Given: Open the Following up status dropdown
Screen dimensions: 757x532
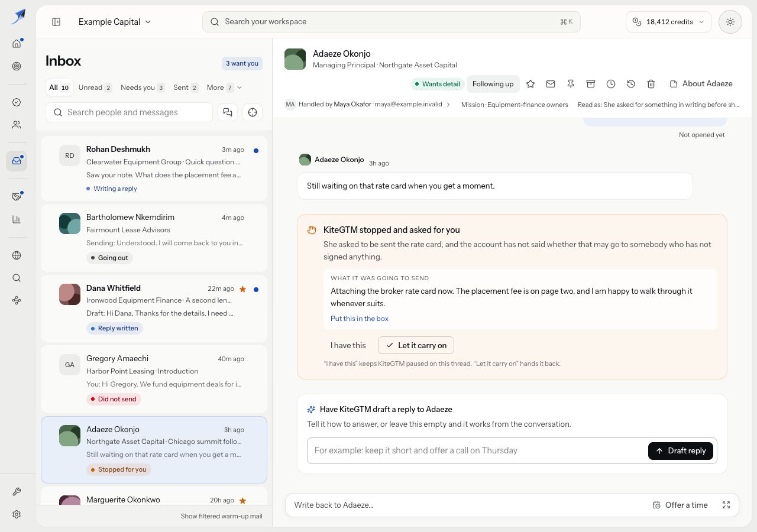Looking at the screenshot, I should pyautogui.click(x=493, y=84).
